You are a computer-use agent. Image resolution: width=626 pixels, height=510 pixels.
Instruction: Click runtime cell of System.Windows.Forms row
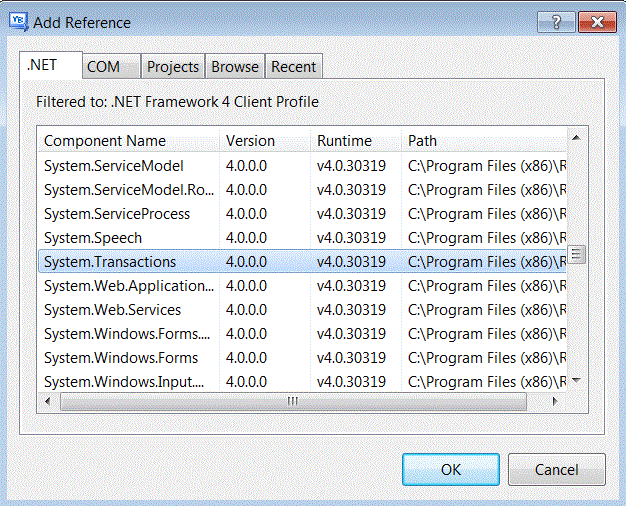click(x=351, y=357)
